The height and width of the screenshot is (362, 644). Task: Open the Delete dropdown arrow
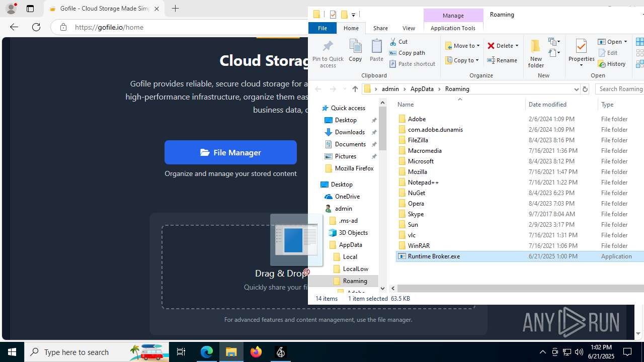(x=517, y=46)
